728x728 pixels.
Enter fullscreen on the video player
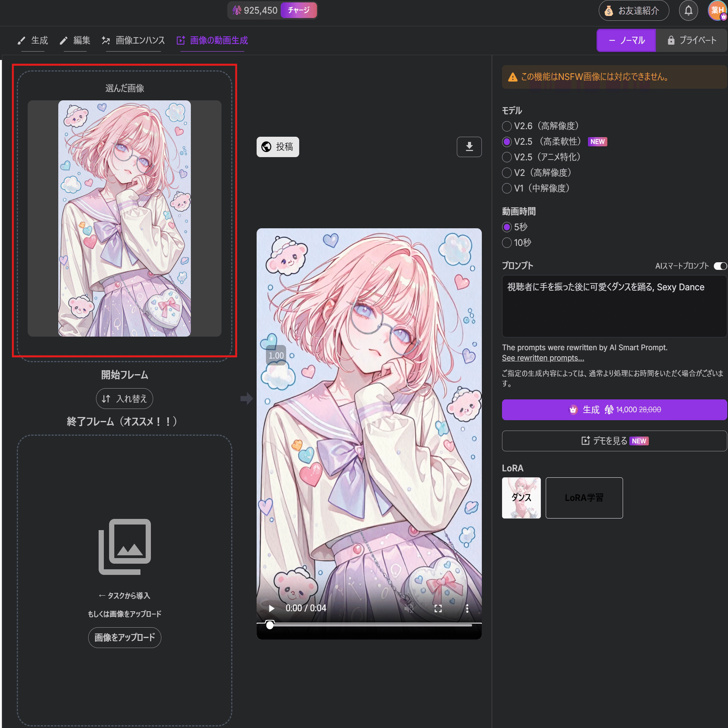pyautogui.click(x=438, y=608)
